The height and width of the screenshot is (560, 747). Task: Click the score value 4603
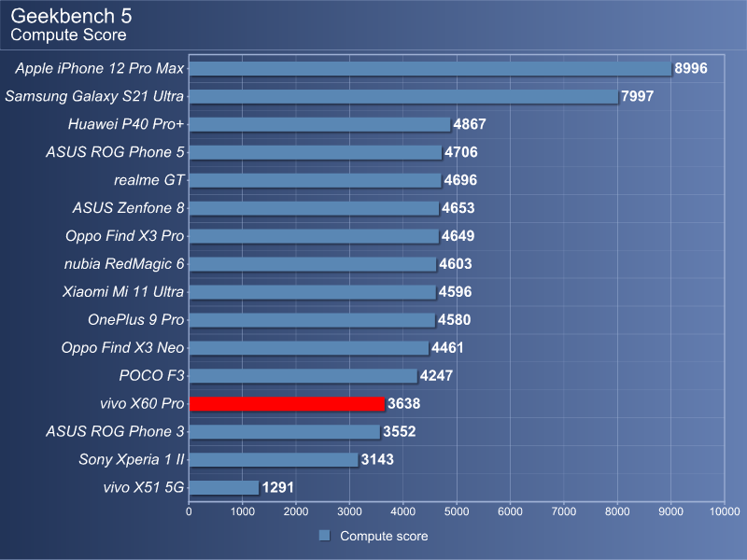(456, 264)
